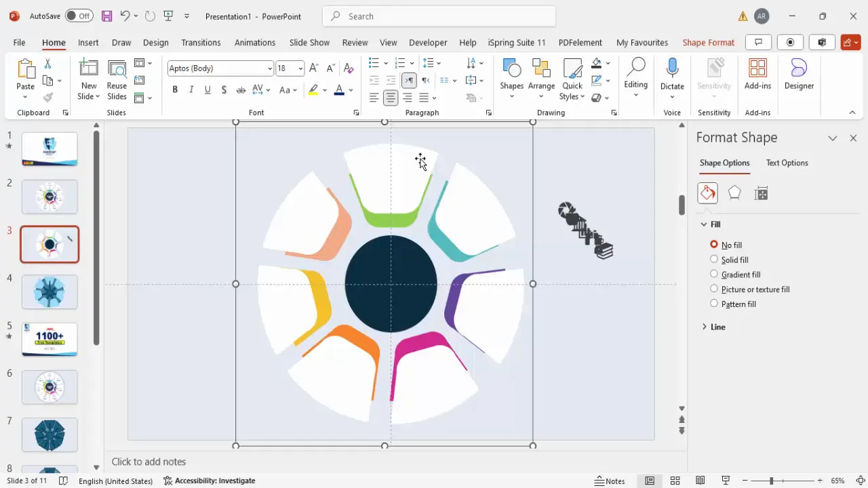
Task: Open font color dropdown arrow
Action: click(x=351, y=89)
